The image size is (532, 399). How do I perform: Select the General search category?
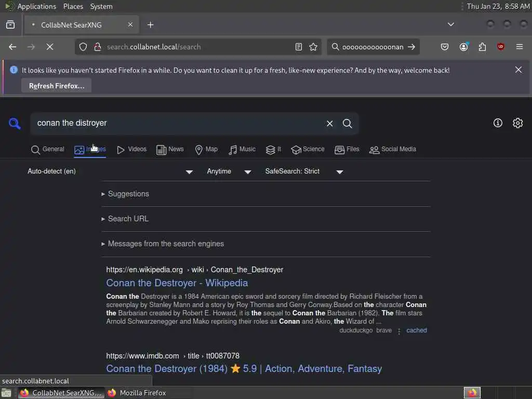click(x=47, y=149)
